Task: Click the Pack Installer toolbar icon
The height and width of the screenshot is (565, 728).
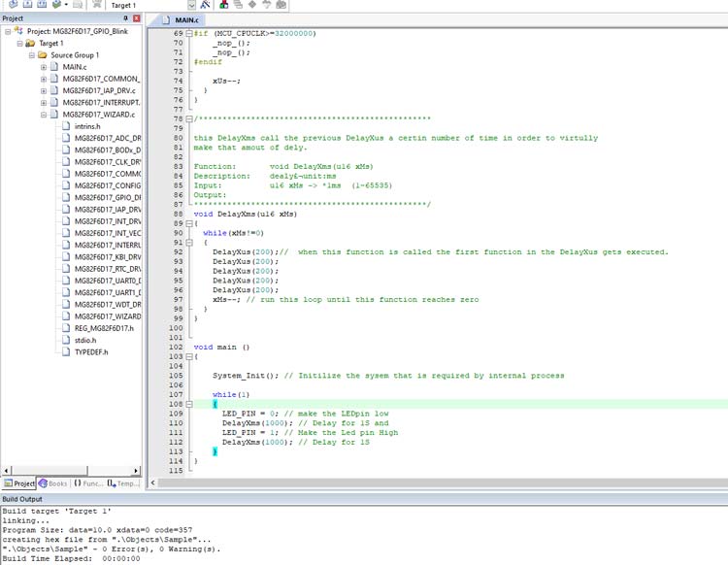Action: [281, 5]
